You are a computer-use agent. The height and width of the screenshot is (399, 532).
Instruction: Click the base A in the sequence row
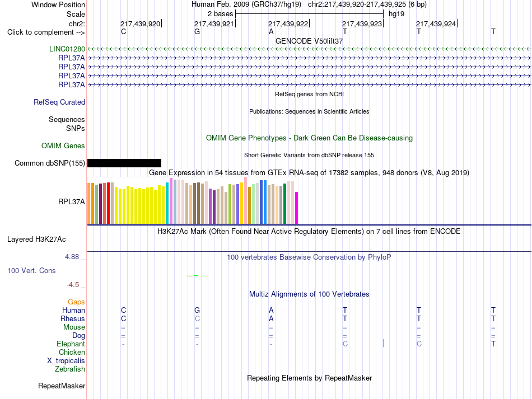271,31
